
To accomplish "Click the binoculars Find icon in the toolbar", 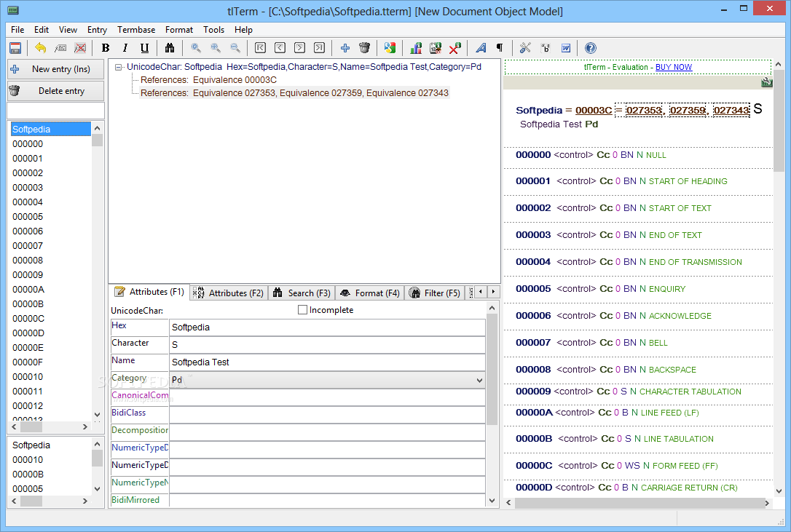I will [170, 48].
